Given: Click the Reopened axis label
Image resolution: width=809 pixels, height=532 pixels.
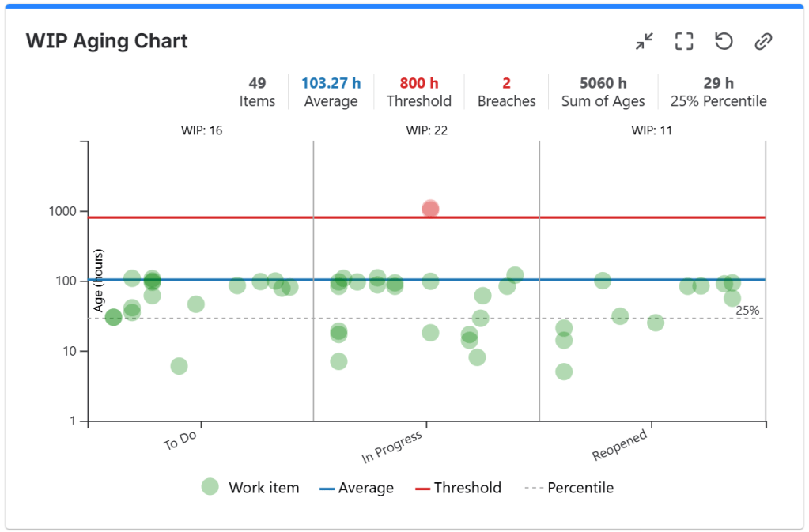Looking at the screenshot, I should coord(620,446).
